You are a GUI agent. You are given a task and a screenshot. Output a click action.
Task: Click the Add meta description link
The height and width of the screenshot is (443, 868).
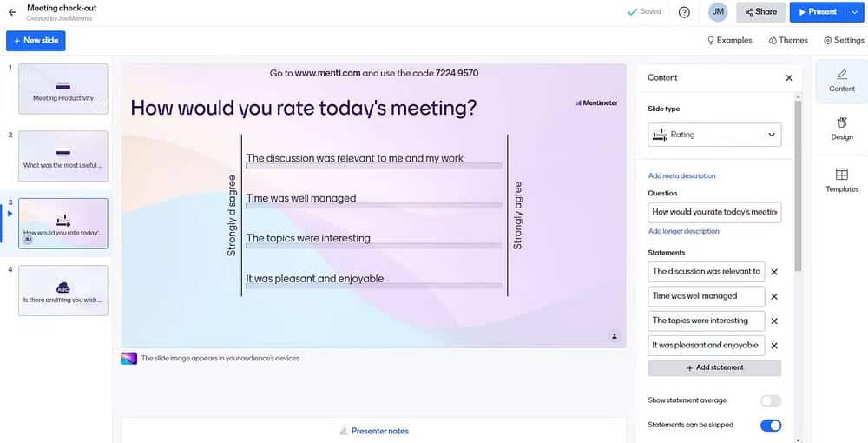click(681, 176)
